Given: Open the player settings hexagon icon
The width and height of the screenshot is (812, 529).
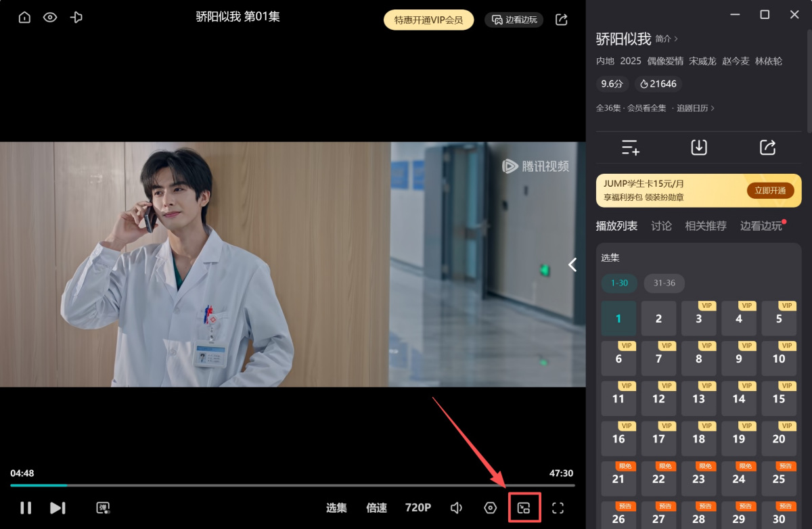Looking at the screenshot, I should 491,508.
